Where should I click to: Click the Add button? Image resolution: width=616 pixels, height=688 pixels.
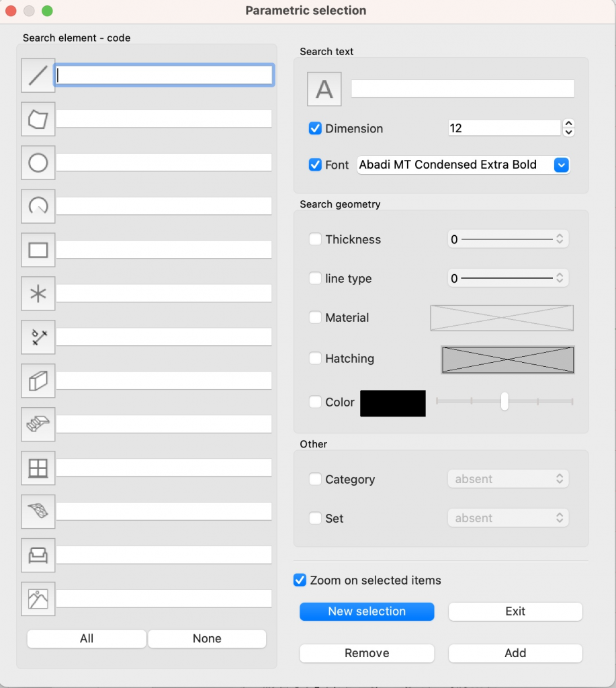point(515,653)
